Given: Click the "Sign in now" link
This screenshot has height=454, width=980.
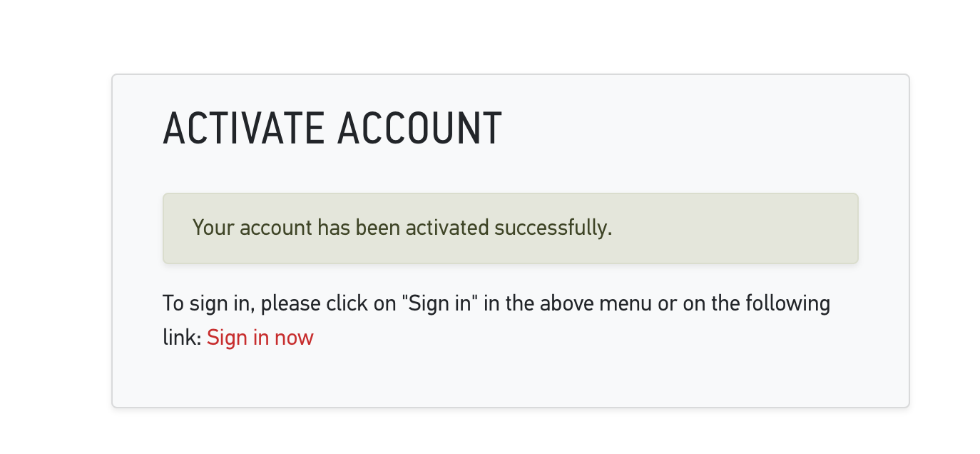Looking at the screenshot, I should point(260,338).
